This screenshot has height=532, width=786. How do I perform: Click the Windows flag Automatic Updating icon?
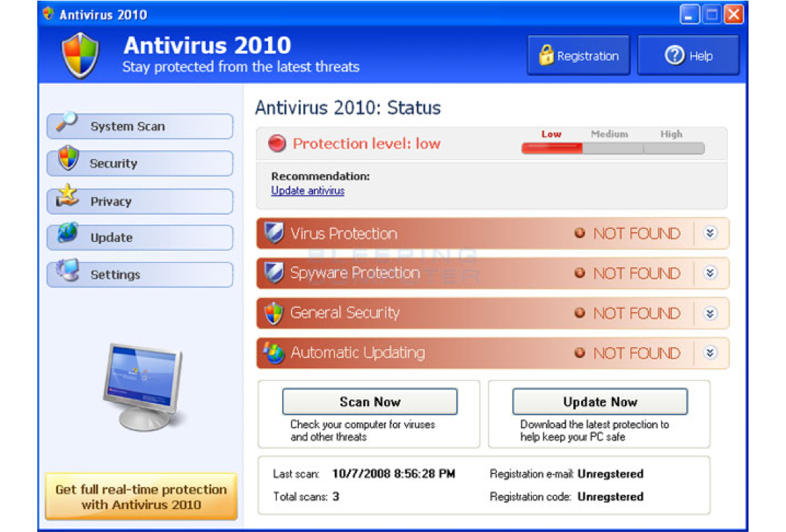point(274,353)
